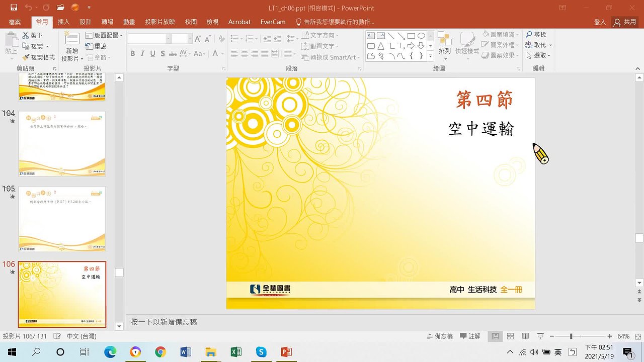This screenshot has width=644, height=362.
Task: Click the Format Painter (複製格式) button
Action: 39,57
